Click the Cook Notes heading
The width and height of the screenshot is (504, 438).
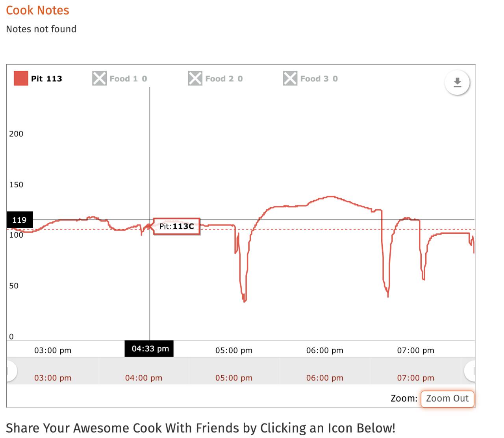point(37,10)
